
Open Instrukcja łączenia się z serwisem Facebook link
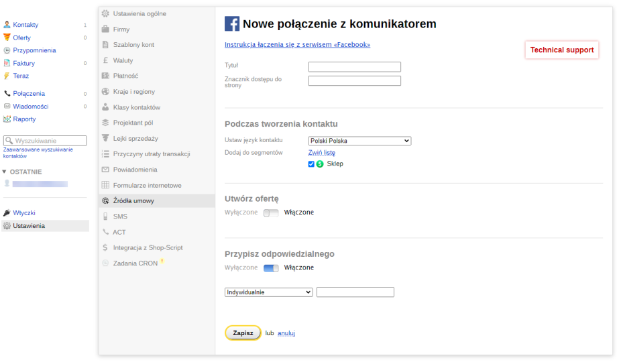[x=298, y=44]
